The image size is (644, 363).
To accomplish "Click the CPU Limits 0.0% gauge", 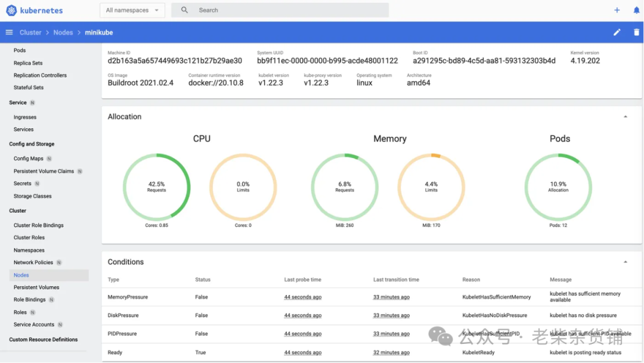I will point(243,187).
